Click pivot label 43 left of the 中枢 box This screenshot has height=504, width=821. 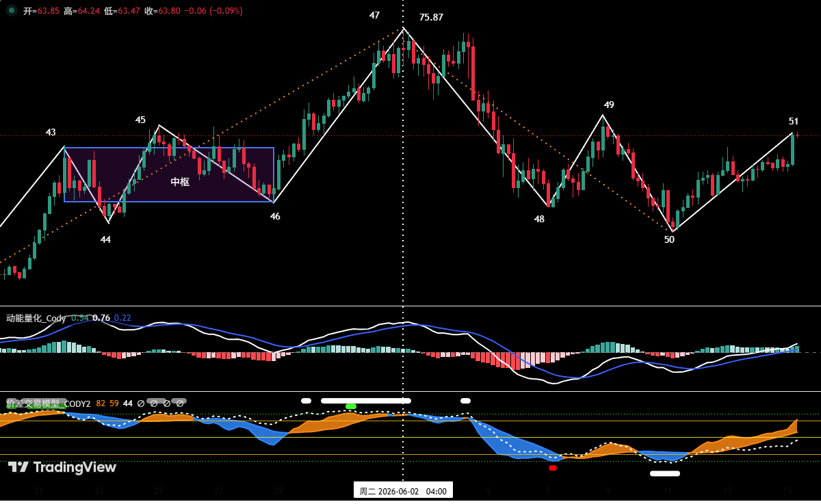(x=51, y=132)
